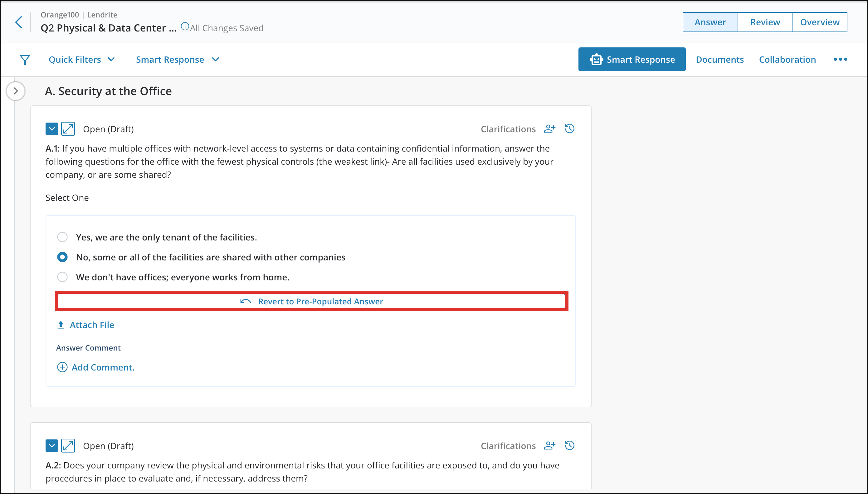Click info icon beside All Changes Saved
The height and width of the screenshot is (494, 868).
pyautogui.click(x=185, y=27)
